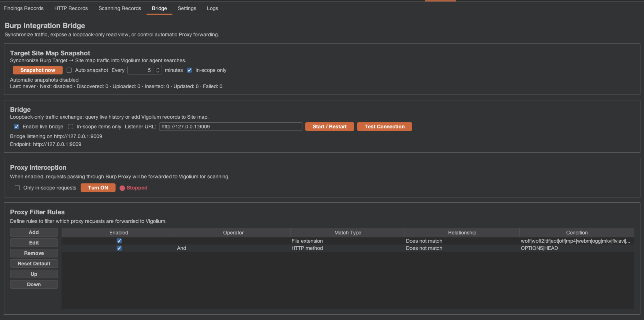Click the woff|woff2|ttf condition cell
Image resolution: width=644 pixels, height=320 pixels.
coord(577,241)
